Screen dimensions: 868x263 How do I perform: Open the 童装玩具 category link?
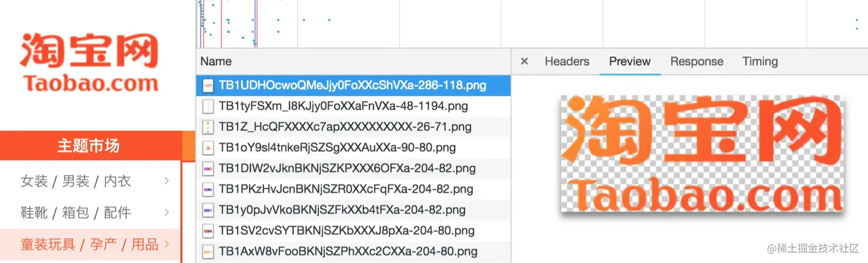click(48, 245)
